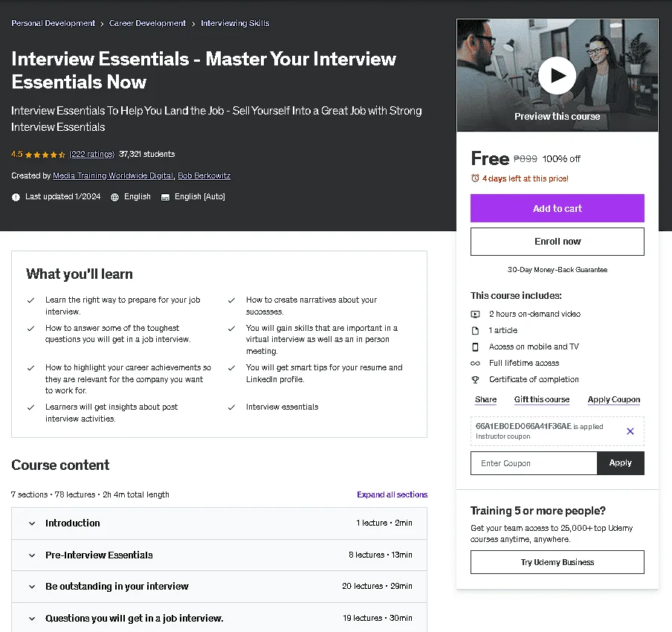Open Interviewing Skills breadcrumb

click(235, 23)
